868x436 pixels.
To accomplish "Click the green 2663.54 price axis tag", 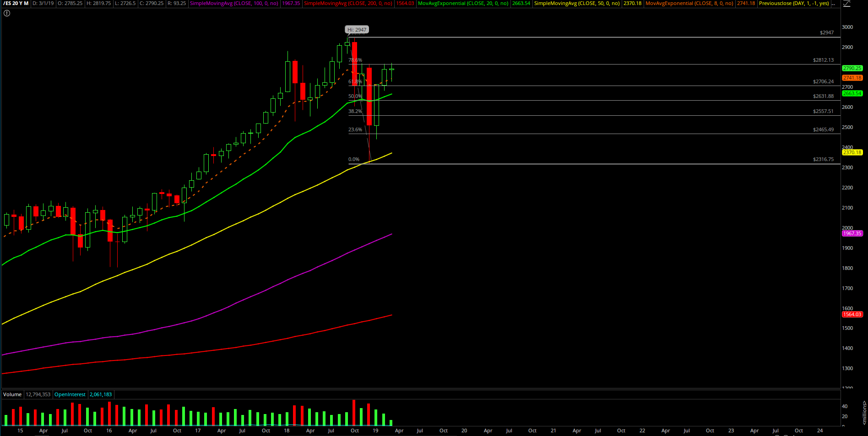I will pyautogui.click(x=852, y=93).
